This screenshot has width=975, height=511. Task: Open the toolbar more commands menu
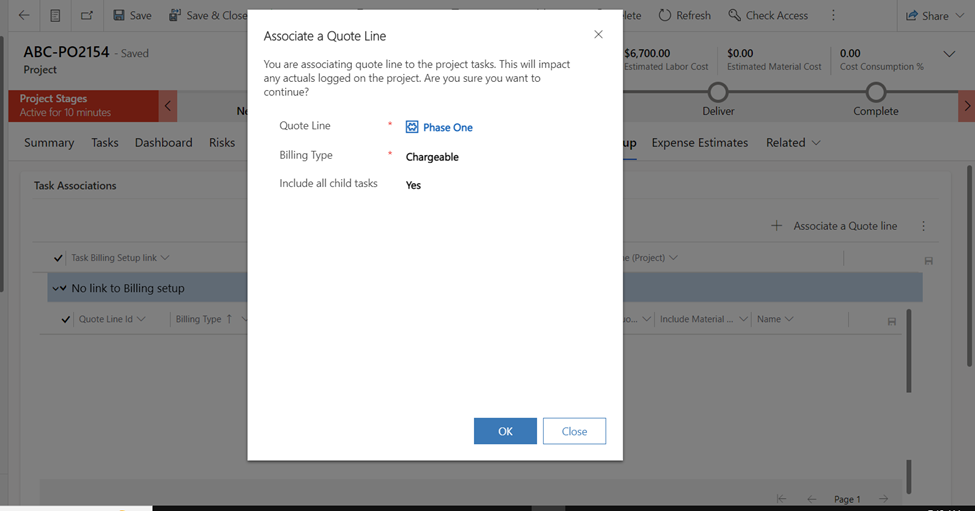833,16
